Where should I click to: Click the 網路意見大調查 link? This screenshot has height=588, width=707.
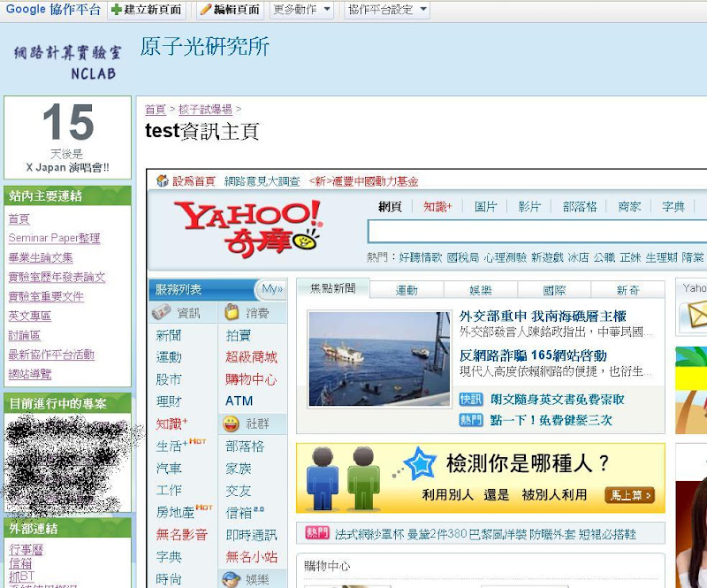point(262,181)
